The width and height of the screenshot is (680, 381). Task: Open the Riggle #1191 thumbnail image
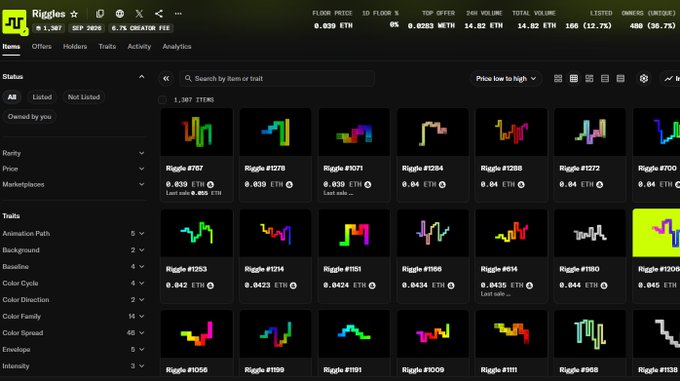click(x=354, y=334)
